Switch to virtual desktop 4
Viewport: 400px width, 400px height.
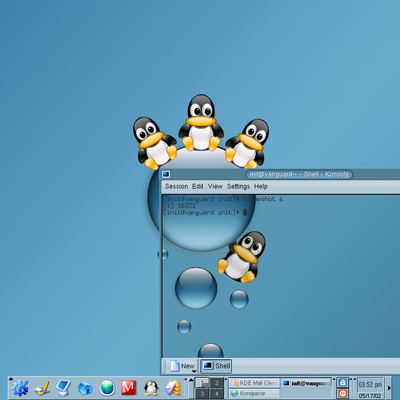pyautogui.click(x=217, y=393)
